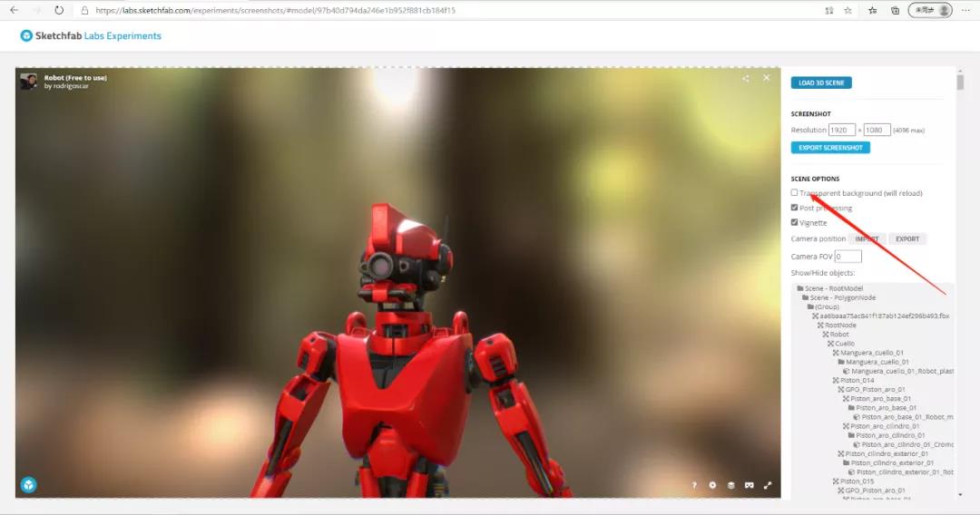Click the Sketchfab cube logo in the viewer corner

coord(29,484)
